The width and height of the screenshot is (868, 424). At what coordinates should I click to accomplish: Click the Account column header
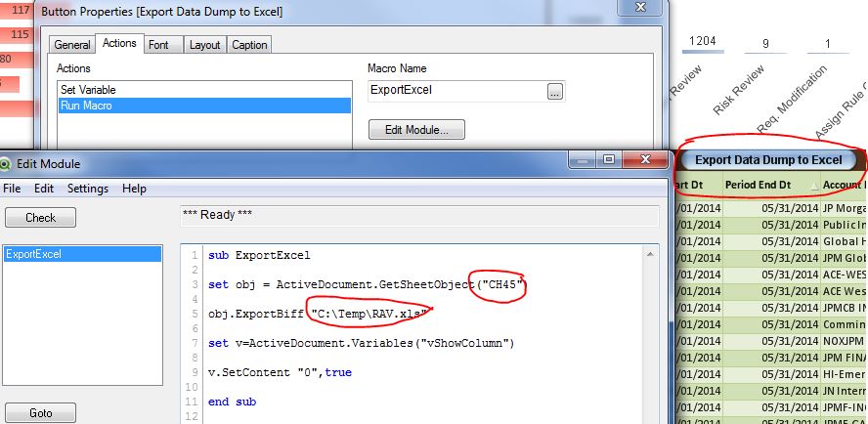[x=845, y=185]
